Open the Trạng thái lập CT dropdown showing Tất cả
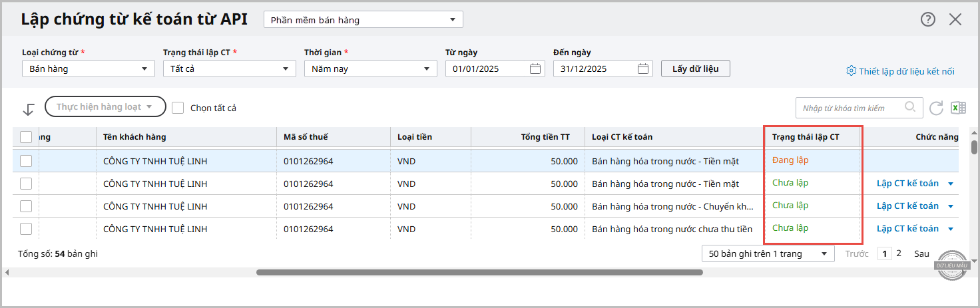Viewport: 980px width, 308px height. click(230, 69)
